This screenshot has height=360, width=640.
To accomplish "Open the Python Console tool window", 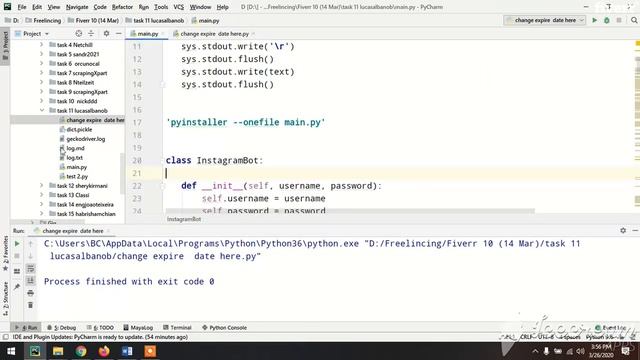I will pos(224,327).
